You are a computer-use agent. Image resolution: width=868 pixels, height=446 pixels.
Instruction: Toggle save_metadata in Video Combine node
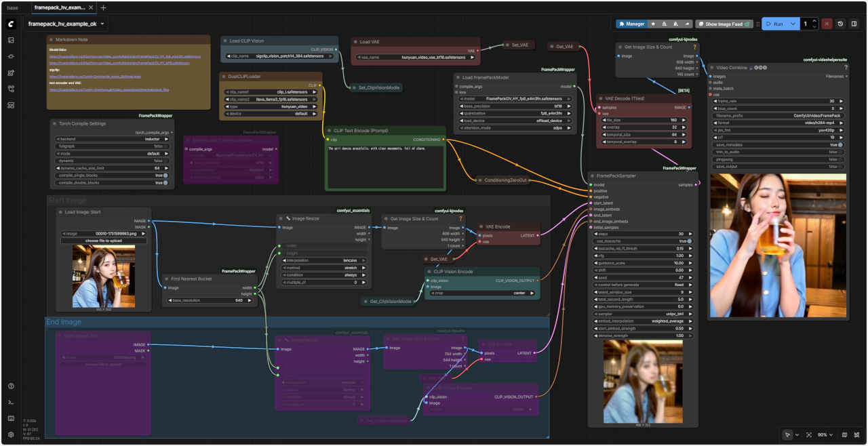840,144
